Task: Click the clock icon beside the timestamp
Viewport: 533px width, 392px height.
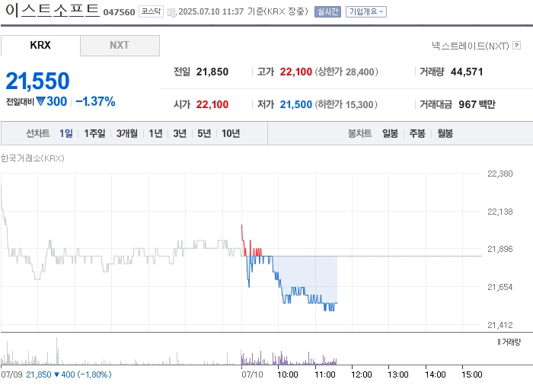Action: (x=172, y=13)
